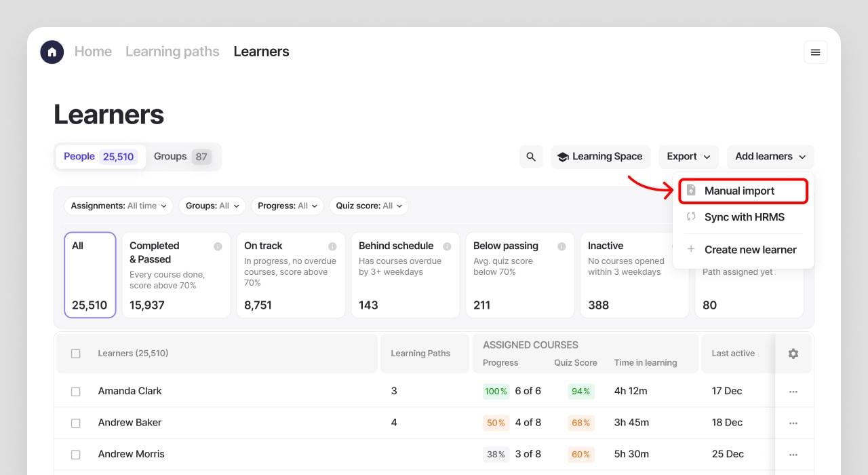
Task: Select the All learners card
Action: tap(90, 275)
